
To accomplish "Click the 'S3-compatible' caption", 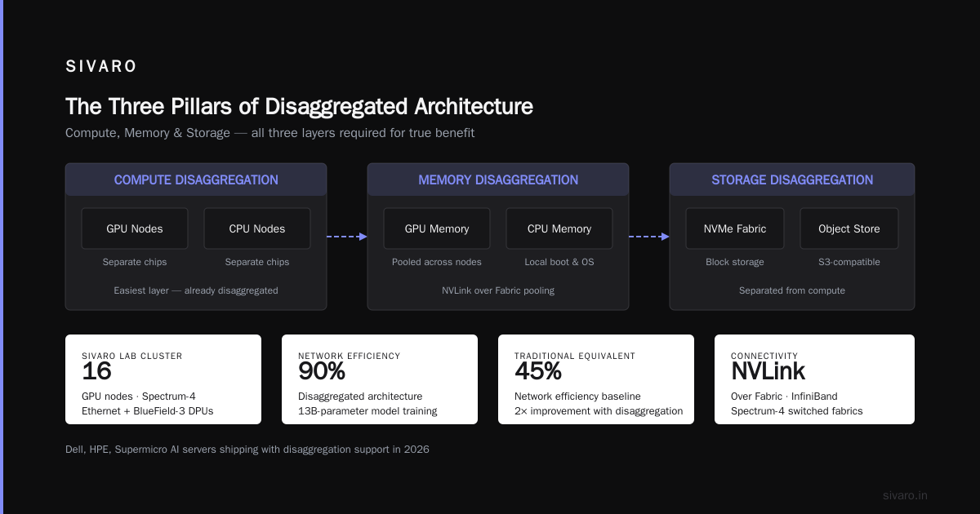I will tap(849, 262).
